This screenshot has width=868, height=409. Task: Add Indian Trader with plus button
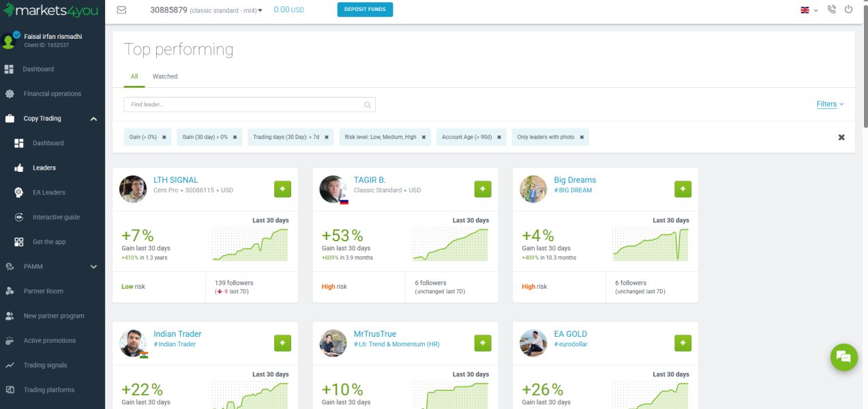tap(282, 343)
